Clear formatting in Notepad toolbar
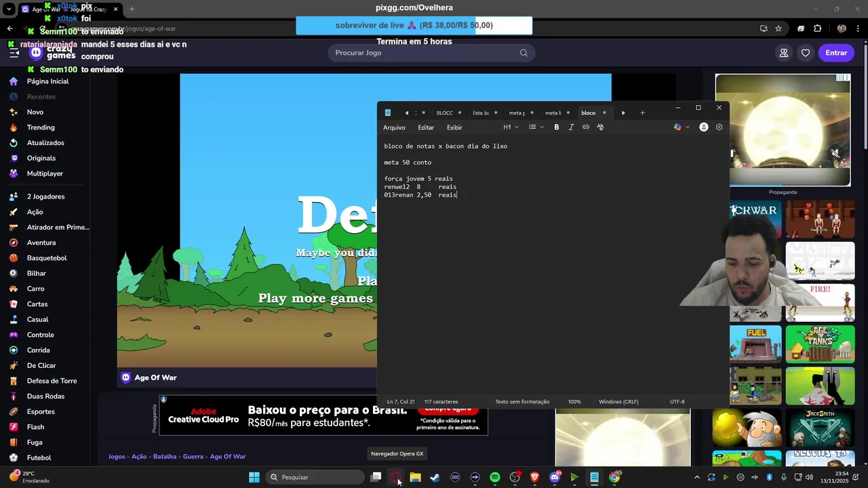This screenshot has width=868, height=488. pyautogui.click(x=600, y=127)
